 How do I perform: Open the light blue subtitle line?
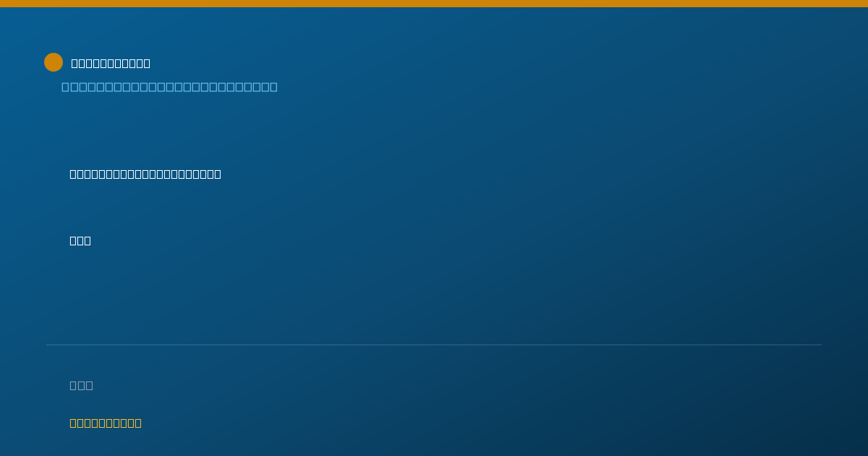[169, 87]
